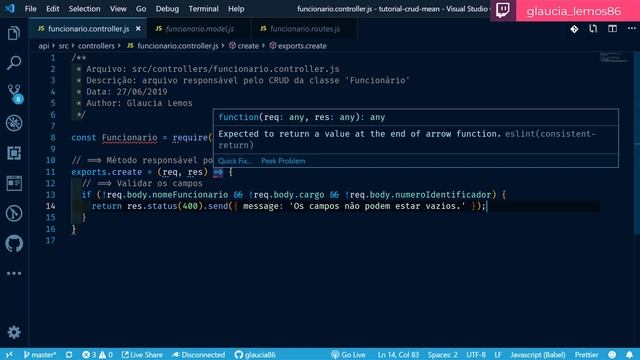Switch git branch via master indicator

40,355
